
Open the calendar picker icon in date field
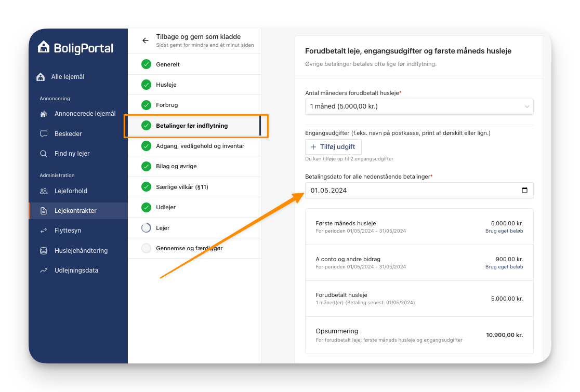[x=524, y=190]
